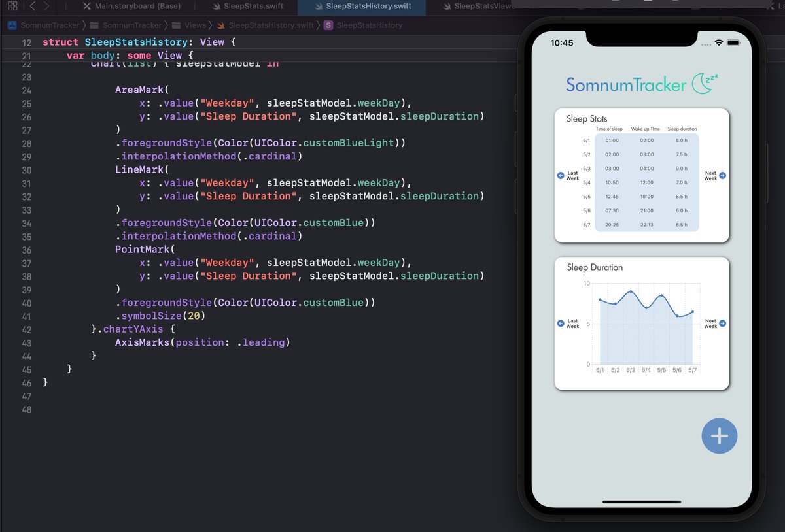This screenshot has height=532, width=785.
Task: Click line number 36 in the gutter
Action: [x=26, y=250]
